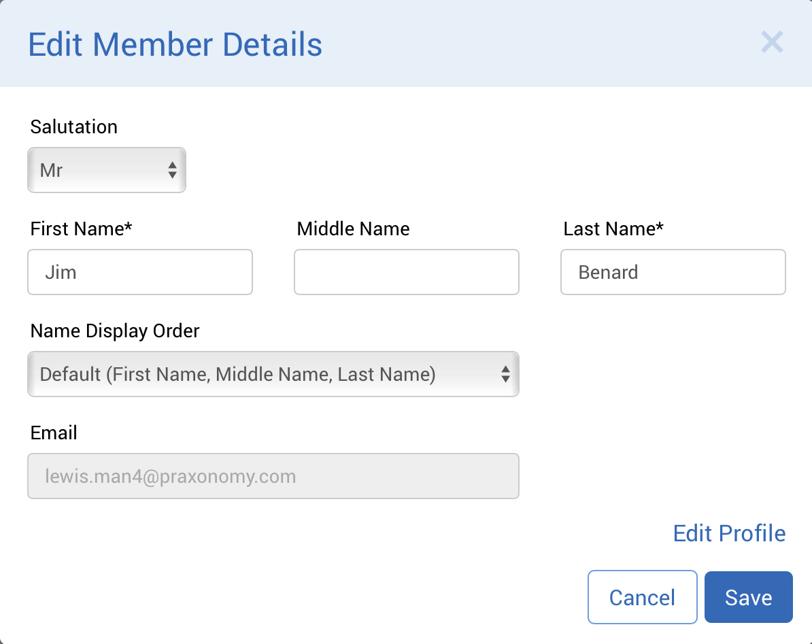Click the arrows icon on Name Display Order select
Viewport: 812px width, 644px height.
[x=505, y=374]
